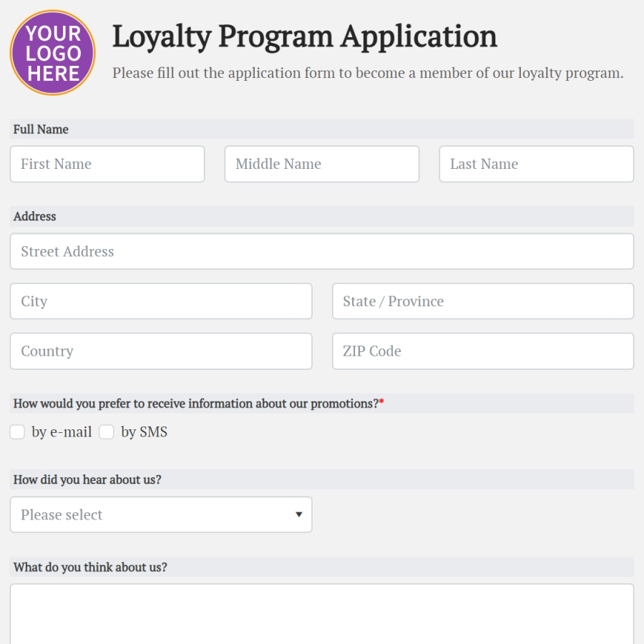The height and width of the screenshot is (644, 644).
Task: Click into the Middle Name field
Action: tap(322, 164)
